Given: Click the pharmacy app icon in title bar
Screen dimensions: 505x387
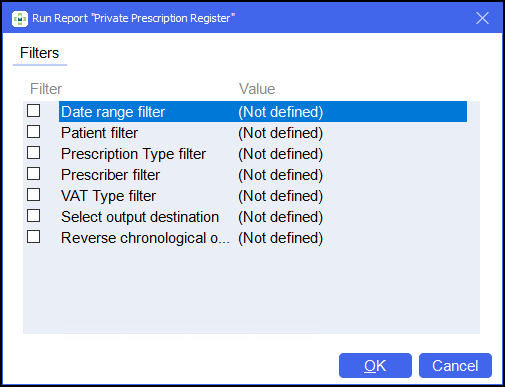Looking at the screenshot, I should tap(20, 19).
